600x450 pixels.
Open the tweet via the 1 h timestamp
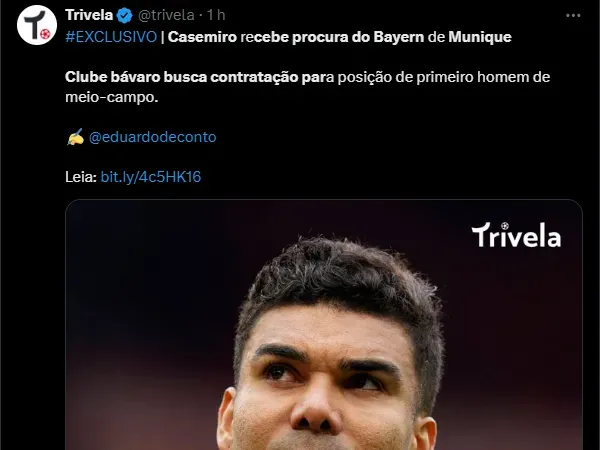(x=216, y=15)
